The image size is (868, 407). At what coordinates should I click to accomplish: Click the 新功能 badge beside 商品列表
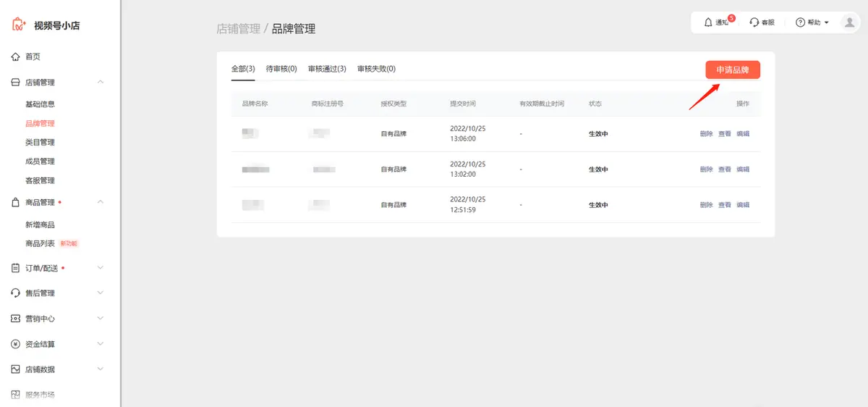pyautogui.click(x=68, y=244)
